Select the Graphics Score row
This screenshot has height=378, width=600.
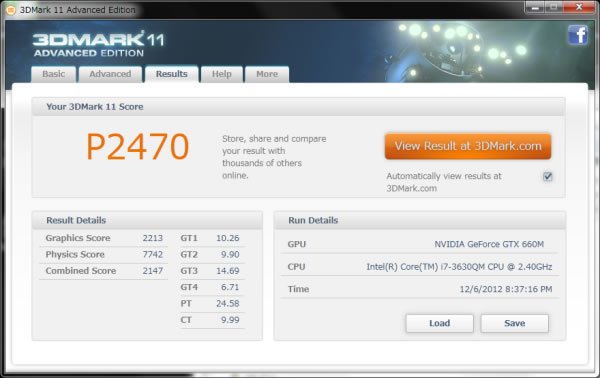[x=104, y=238]
